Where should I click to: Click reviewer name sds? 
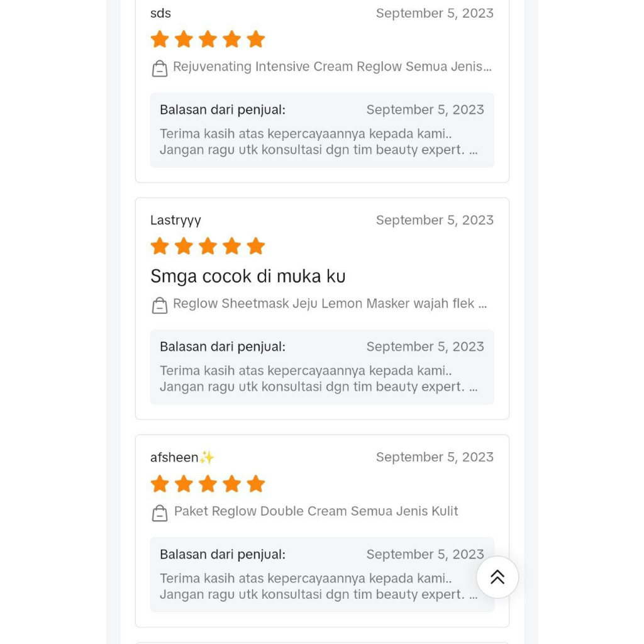(160, 13)
